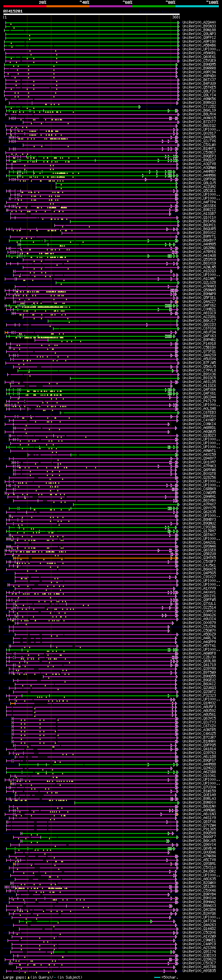222x980 pixels.
Task: Select hit UniRef100_Q9ARH1
Action: 199,496
